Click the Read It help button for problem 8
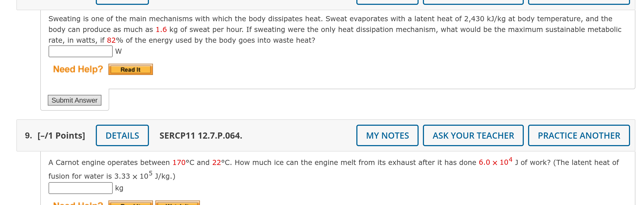The height and width of the screenshot is (205, 644). click(130, 69)
